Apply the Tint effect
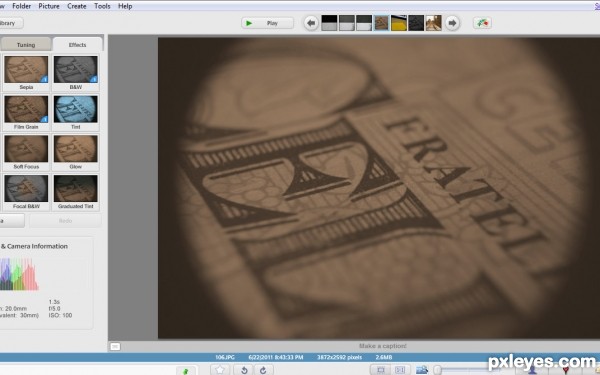The height and width of the screenshot is (375, 600). pos(75,112)
